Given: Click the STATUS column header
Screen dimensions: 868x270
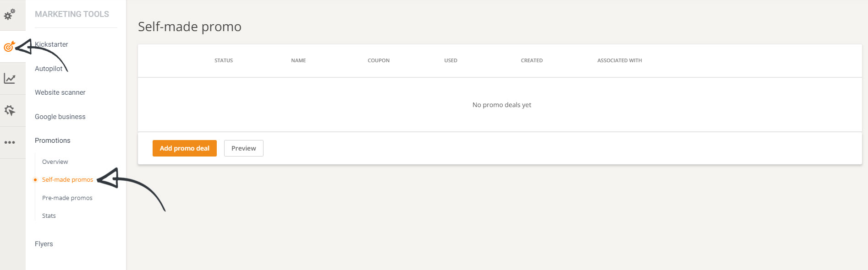Looking at the screenshot, I should (224, 60).
